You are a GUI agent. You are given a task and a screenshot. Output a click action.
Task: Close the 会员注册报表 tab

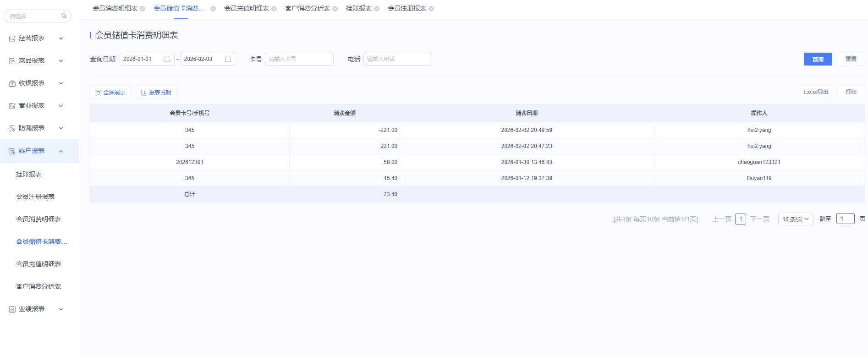[431, 9]
